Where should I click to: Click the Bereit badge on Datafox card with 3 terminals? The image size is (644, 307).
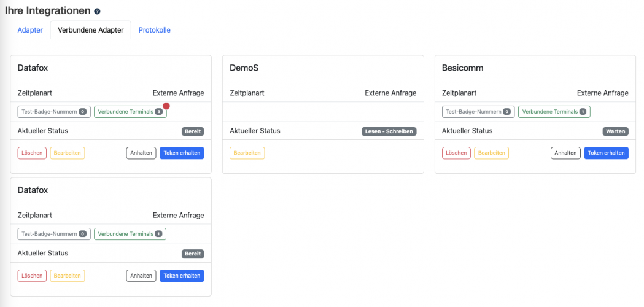click(193, 131)
